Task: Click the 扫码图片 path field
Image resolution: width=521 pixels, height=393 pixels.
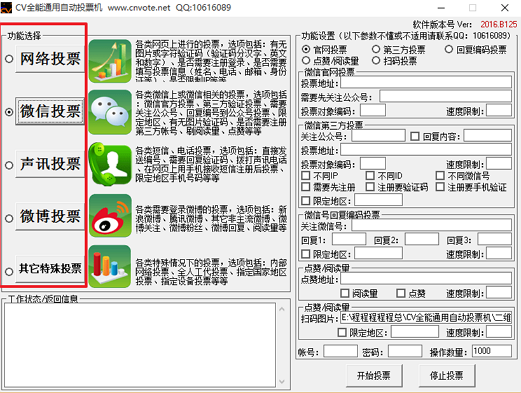Action: coord(426,318)
